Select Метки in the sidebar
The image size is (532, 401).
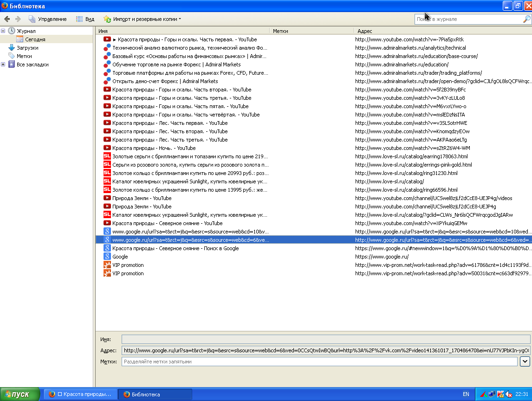[x=24, y=56]
